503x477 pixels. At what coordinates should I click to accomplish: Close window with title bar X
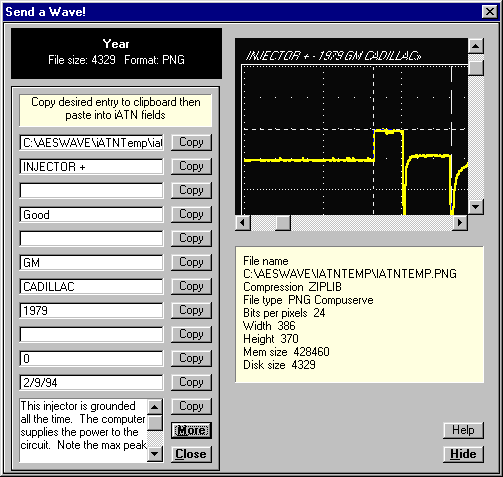[490, 12]
